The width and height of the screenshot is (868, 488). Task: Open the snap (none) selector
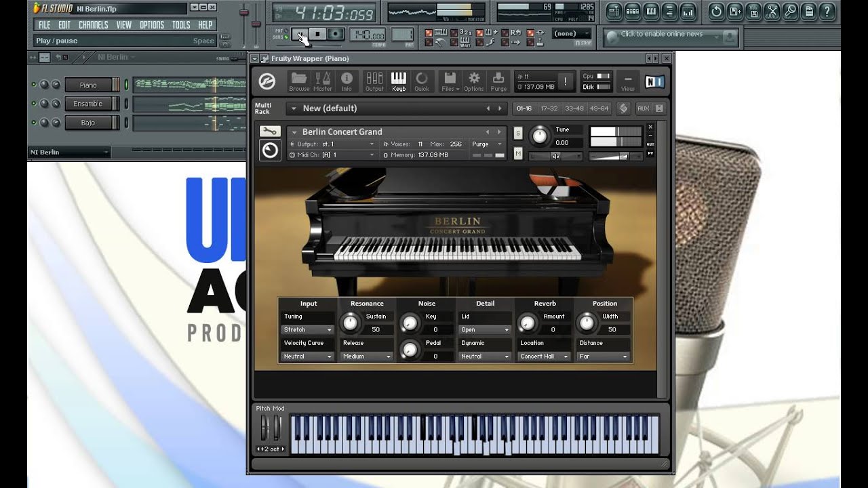coord(571,34)
